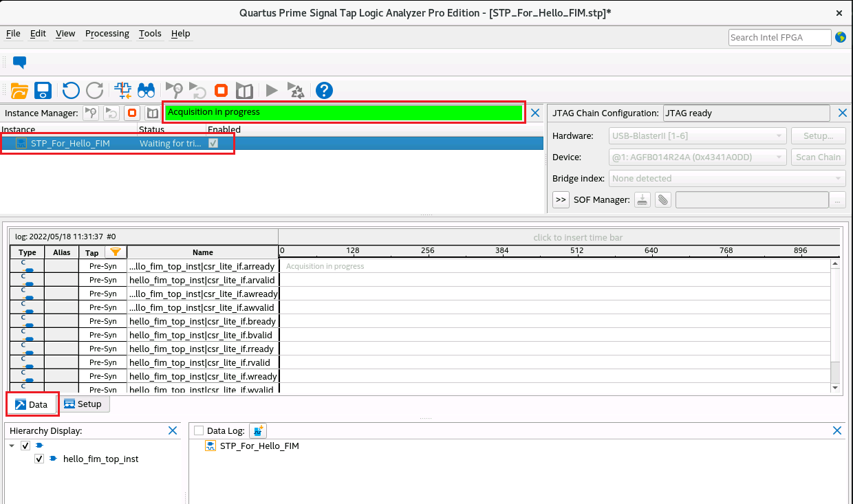Stop the analysis with the main toolbar stop icon
The height and width of the screenshot is (504, 853).
click(x=221, y=90)
